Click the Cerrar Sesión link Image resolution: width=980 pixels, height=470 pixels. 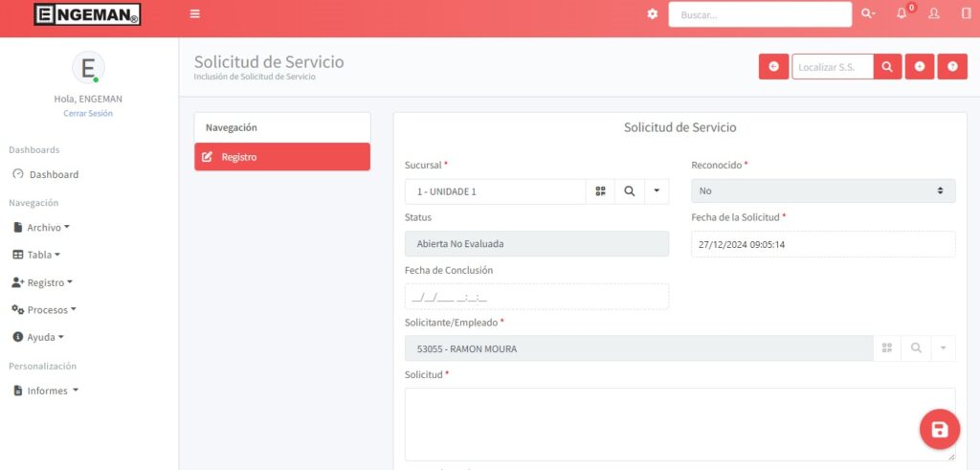click(x=88, y=113)
